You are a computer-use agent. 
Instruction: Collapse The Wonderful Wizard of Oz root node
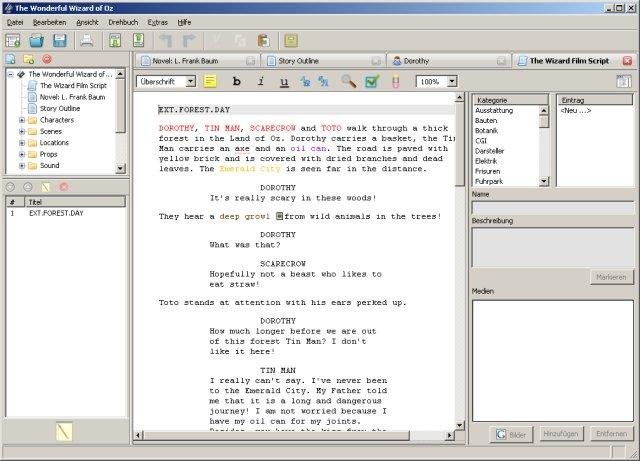click(x=11, y=74)
